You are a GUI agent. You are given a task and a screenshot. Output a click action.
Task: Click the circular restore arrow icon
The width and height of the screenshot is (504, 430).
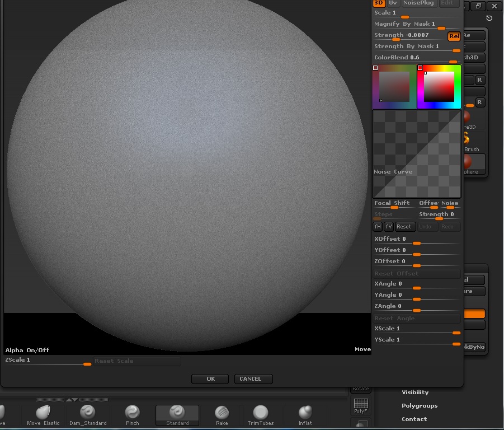click(489, 18)
